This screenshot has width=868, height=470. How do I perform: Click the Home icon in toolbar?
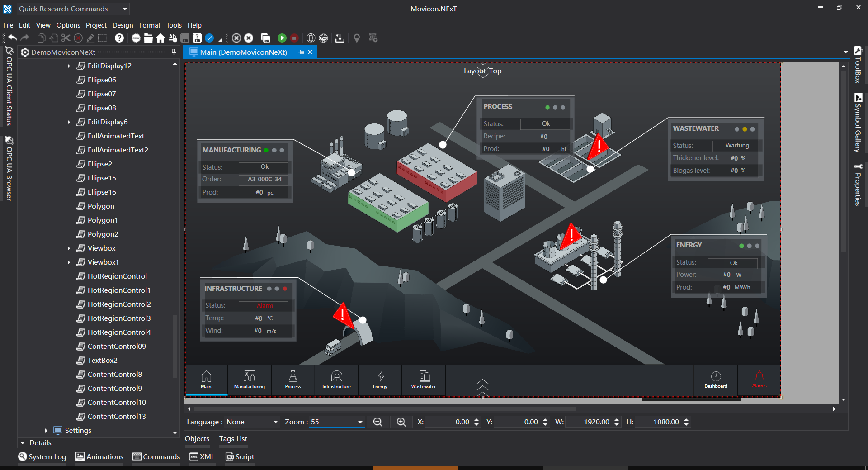click(160, 38)
